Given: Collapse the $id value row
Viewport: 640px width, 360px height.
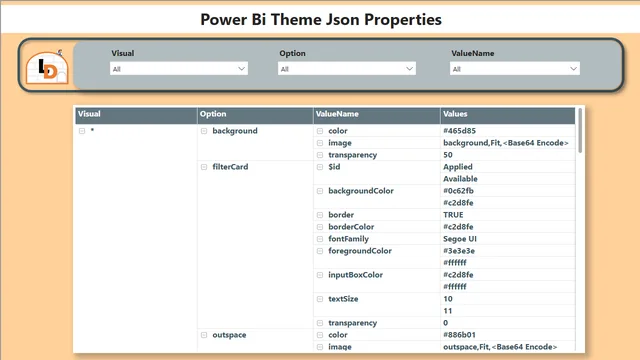Looking at the screenshot, I should (320, 167).
